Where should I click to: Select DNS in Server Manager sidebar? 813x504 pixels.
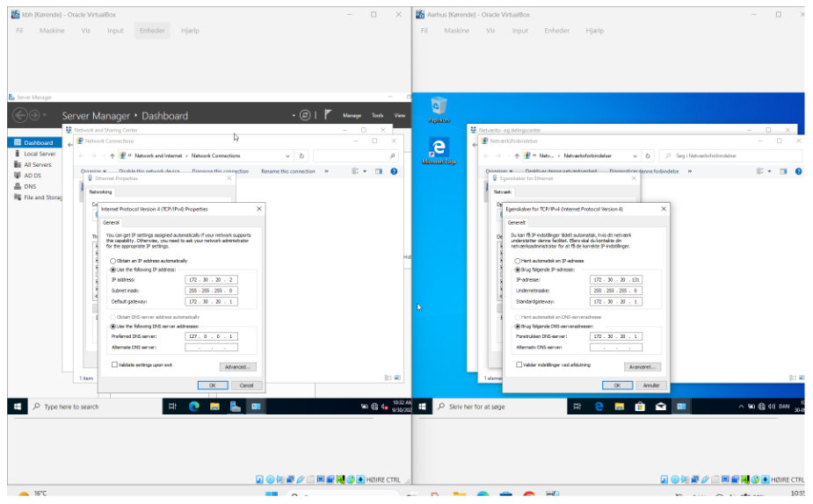click(x=30, y=186)
